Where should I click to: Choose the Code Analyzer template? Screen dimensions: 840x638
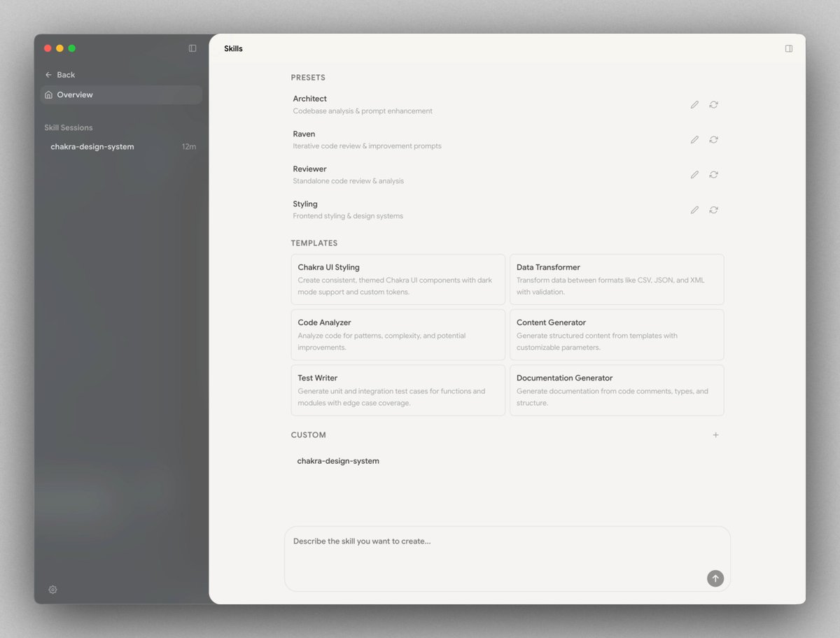(x=398, y=334)
